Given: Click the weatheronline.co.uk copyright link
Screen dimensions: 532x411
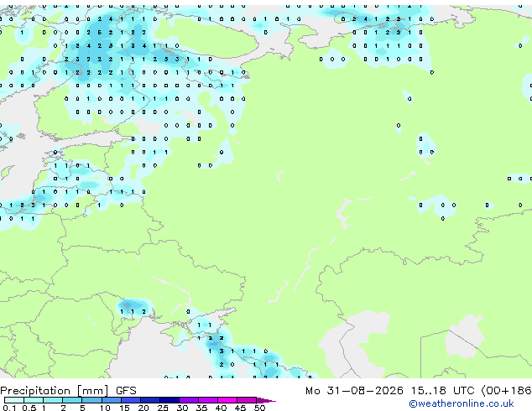Looking at the screenshot, I should (462, 403).
